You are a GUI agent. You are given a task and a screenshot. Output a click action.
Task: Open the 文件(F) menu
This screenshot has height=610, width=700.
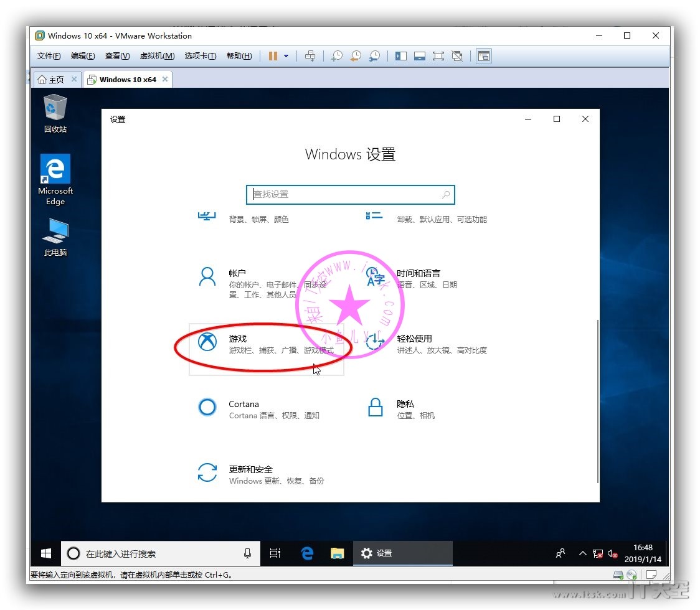49,56
